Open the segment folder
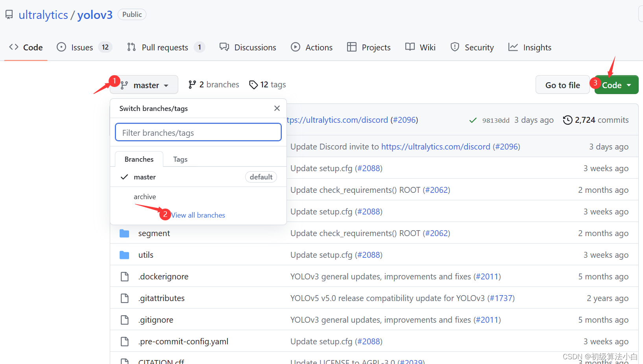 154,233
